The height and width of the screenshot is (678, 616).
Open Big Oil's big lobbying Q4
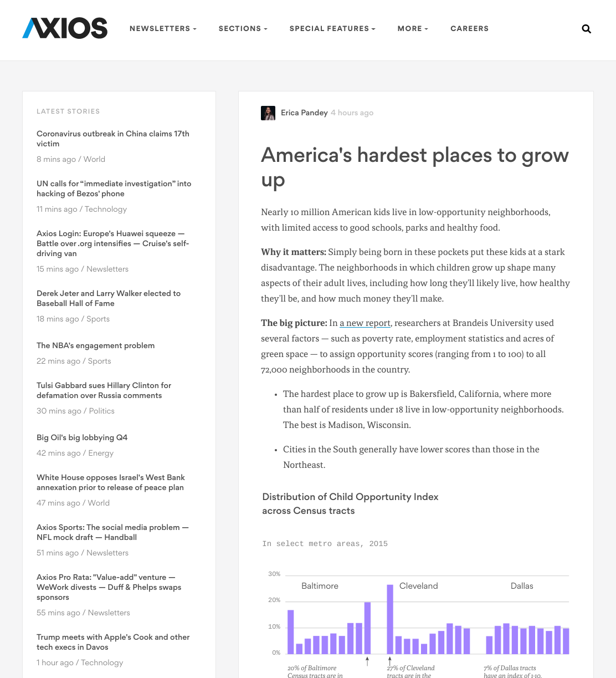click(82, 437)
